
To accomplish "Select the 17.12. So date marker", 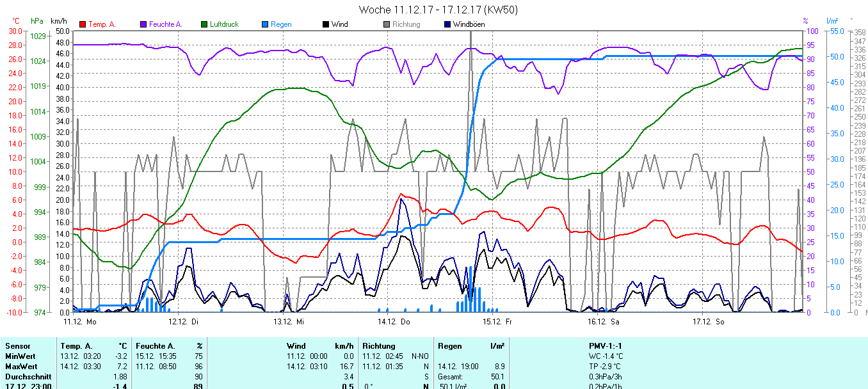I will pyautogui.click(x=708, y=322).
